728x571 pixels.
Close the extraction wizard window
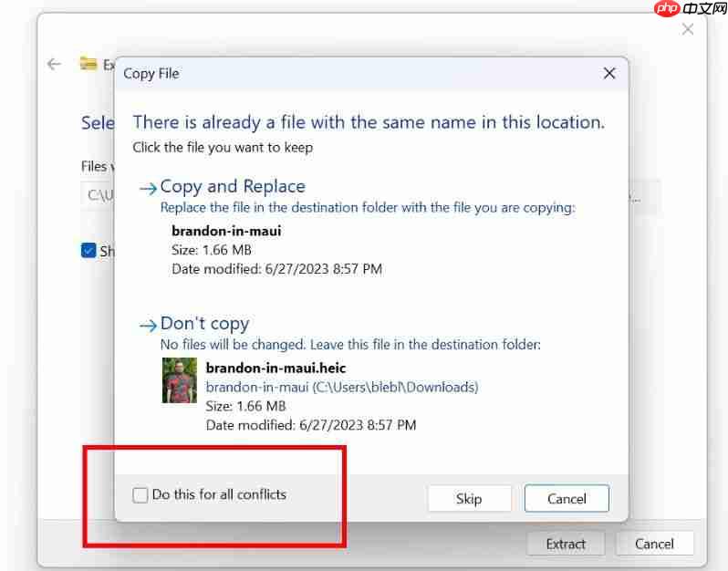(x=688, y=29)
